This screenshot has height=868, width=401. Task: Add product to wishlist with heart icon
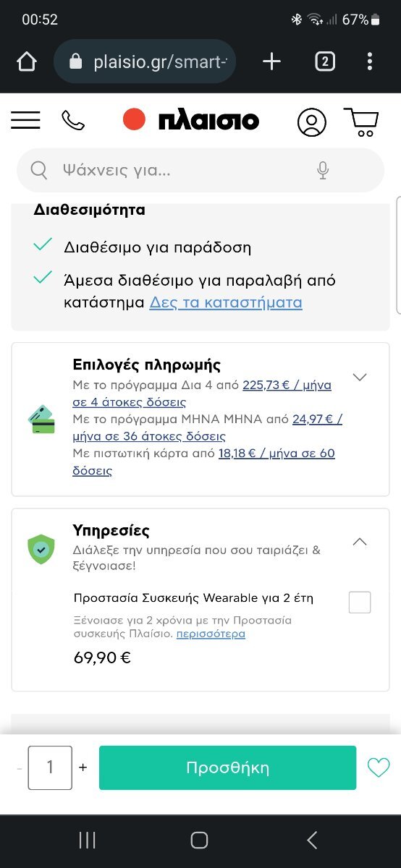tap(378, 767)
